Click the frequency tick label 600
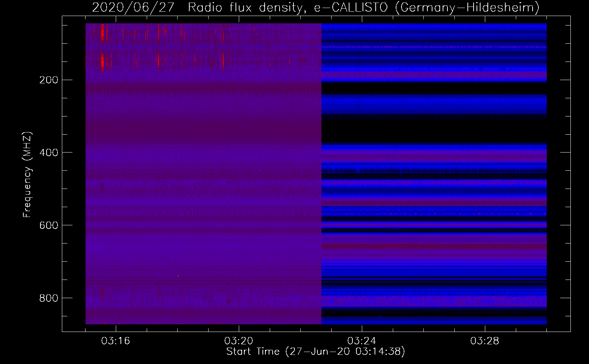589x364 pixels. click(49, 225)
